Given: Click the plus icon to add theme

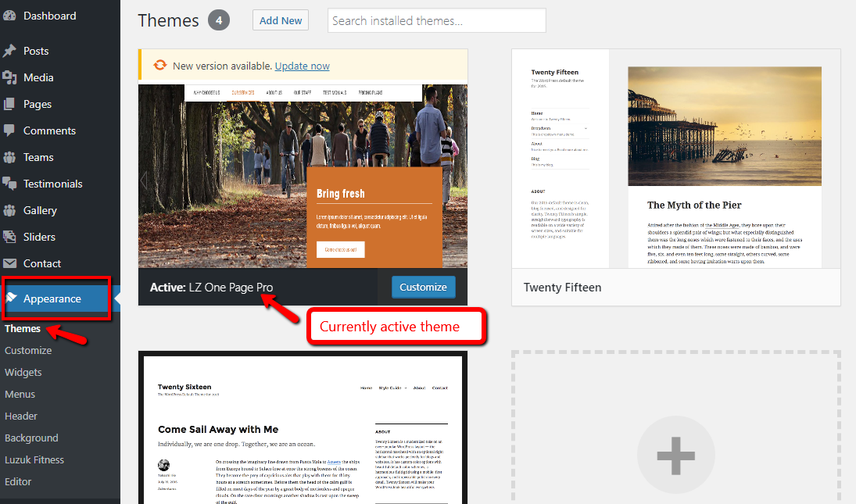Looking at the screenshot, I should 676,456.
